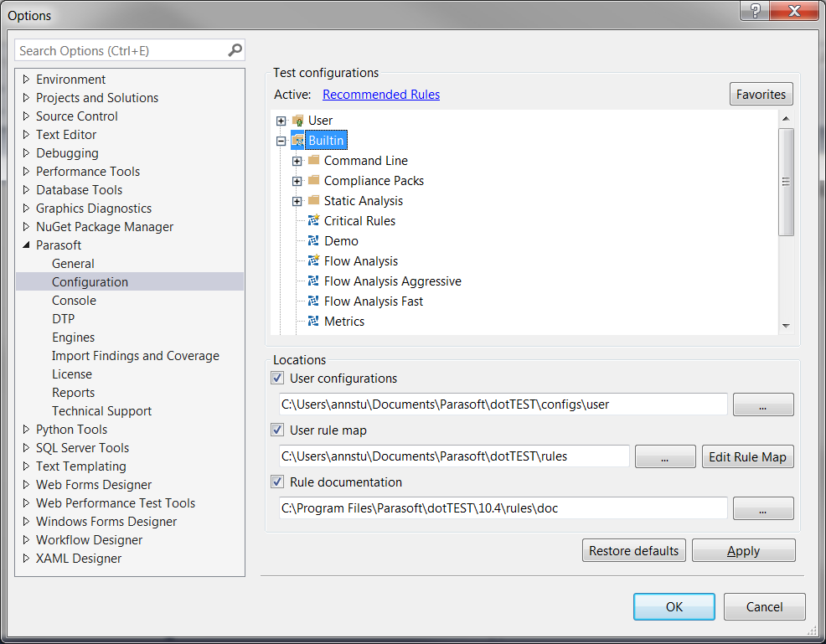Click the search magnifier icon
826x644 pixels.
(235, 50)
